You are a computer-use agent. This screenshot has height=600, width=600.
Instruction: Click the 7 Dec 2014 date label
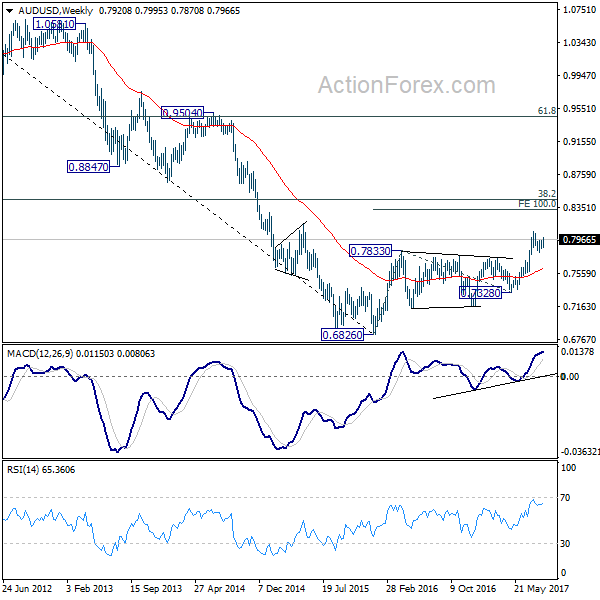click(x=282, y=588)
